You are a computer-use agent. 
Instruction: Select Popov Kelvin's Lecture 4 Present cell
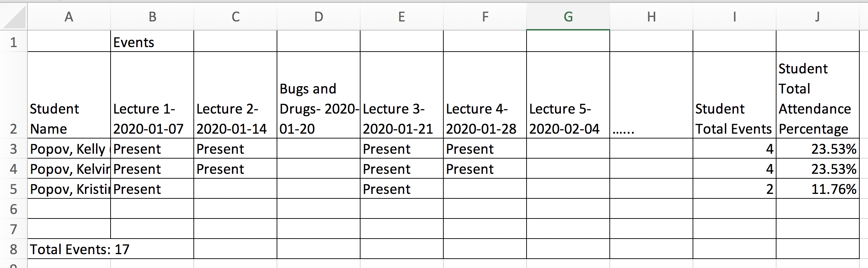485,169
